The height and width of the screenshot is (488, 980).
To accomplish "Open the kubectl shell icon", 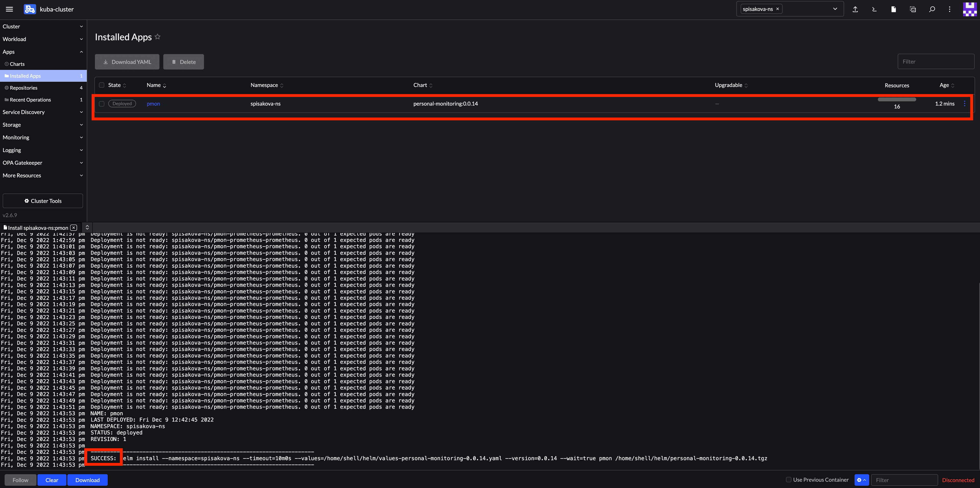I will pyautogui.click(x=874, y=9).
